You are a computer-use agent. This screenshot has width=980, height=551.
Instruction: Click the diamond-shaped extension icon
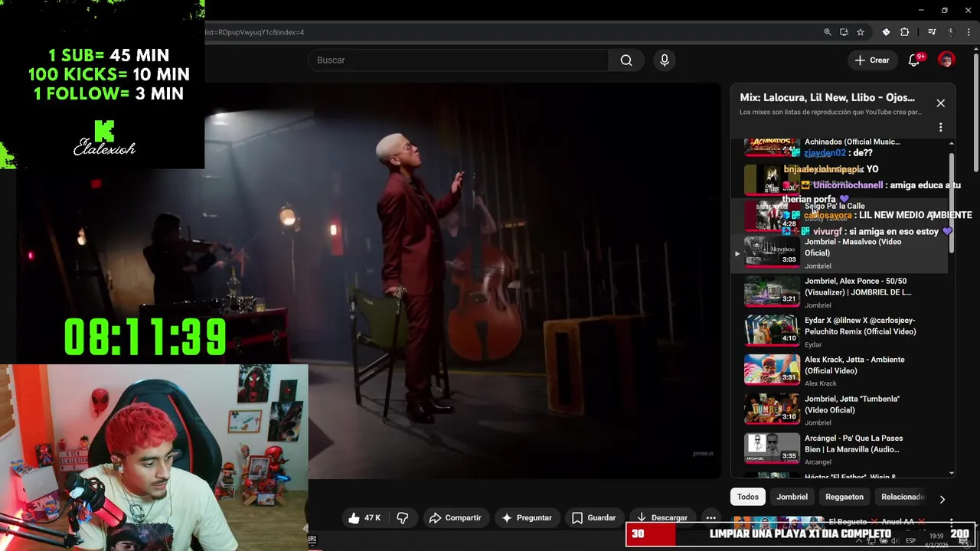coord(886,32)
